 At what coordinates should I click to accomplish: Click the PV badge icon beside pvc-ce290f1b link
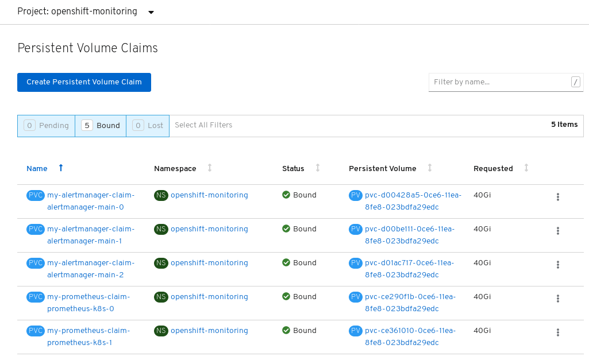point(355,297)
